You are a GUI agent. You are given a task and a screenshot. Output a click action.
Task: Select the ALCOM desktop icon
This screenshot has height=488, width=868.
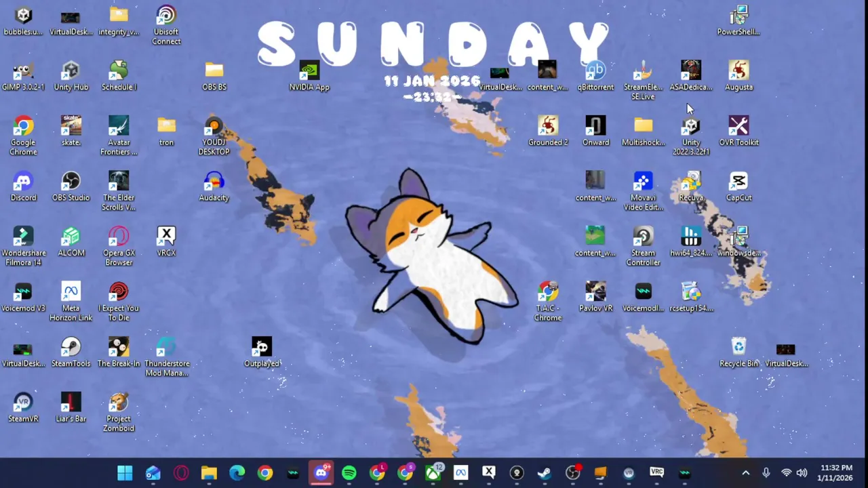pyautogui.click(x=71, y=242)
